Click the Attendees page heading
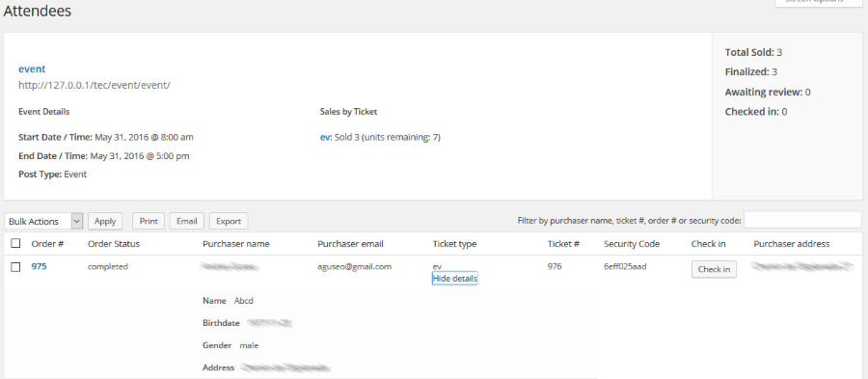The width and height of the screenshot is (868, 379). pos(37,11)
